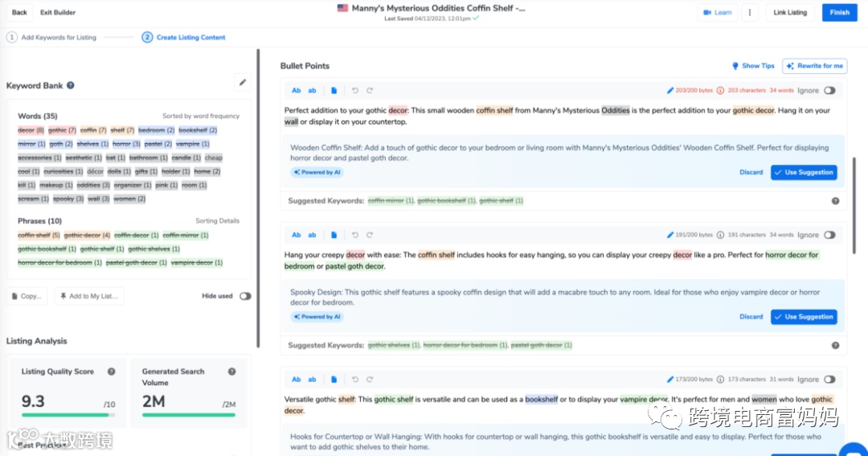Open the Learn video link

coord(718,12)
